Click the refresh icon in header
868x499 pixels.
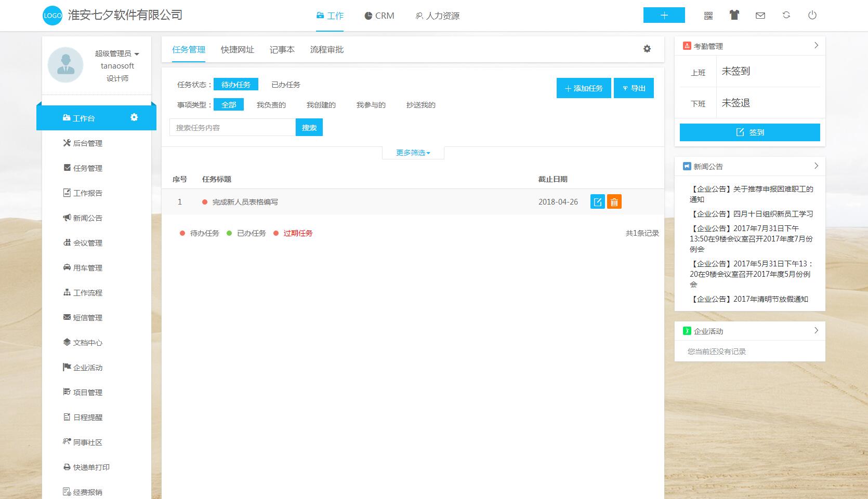(x=786, y=15)
